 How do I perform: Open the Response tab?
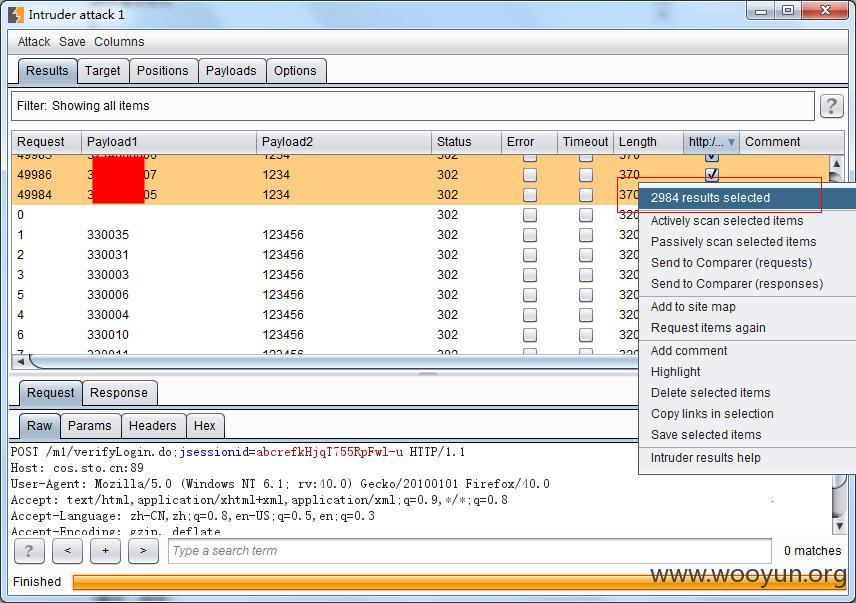[118, 393]
